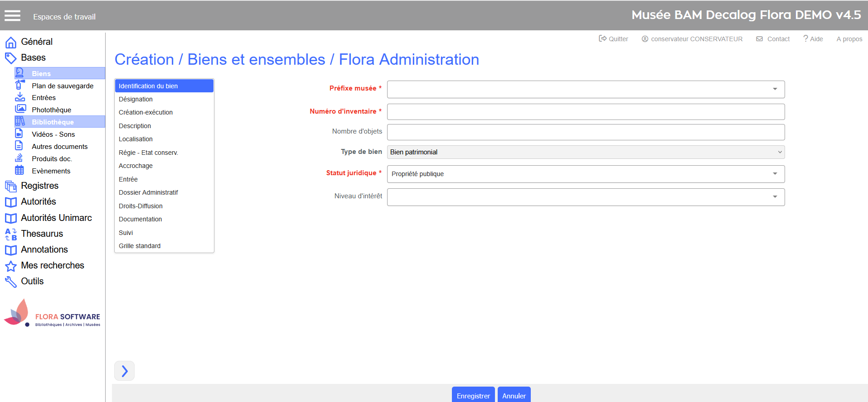Switch to the Désignation section
This screenshot has height=402, width=868.
click(x=136, y=99)
